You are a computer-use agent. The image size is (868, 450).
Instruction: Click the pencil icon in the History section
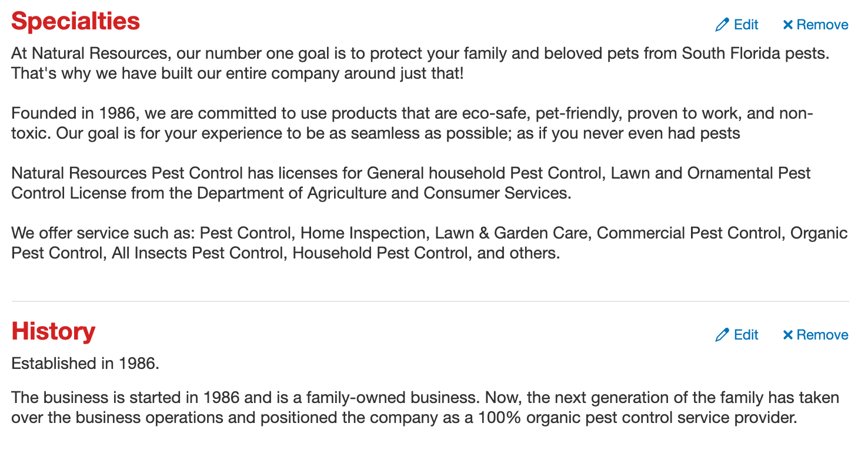(x=722, y=335)
